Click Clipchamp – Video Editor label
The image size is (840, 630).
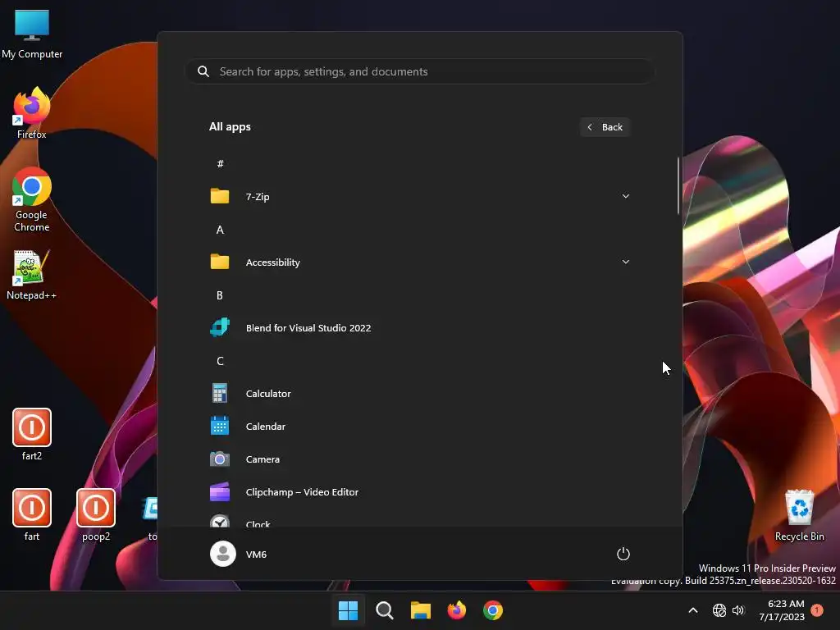(302, 492)
